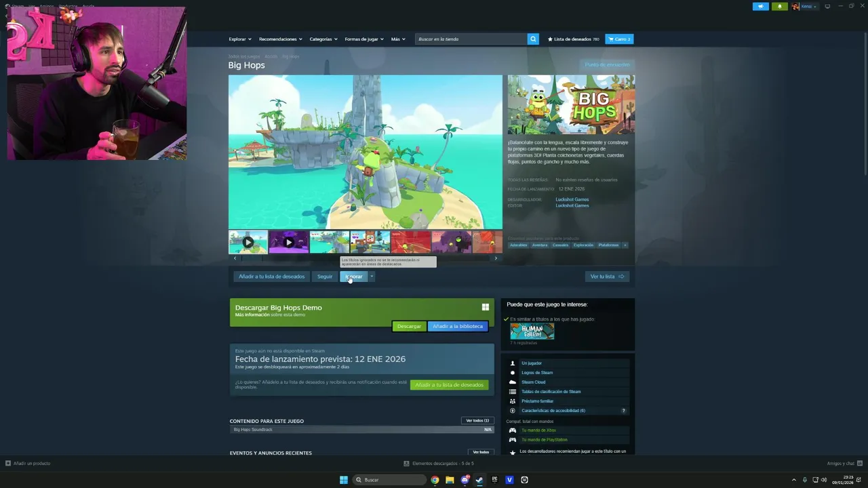The image size is (868, 488).
Task: Play the second video thumbnail
Action: point(289,242)
